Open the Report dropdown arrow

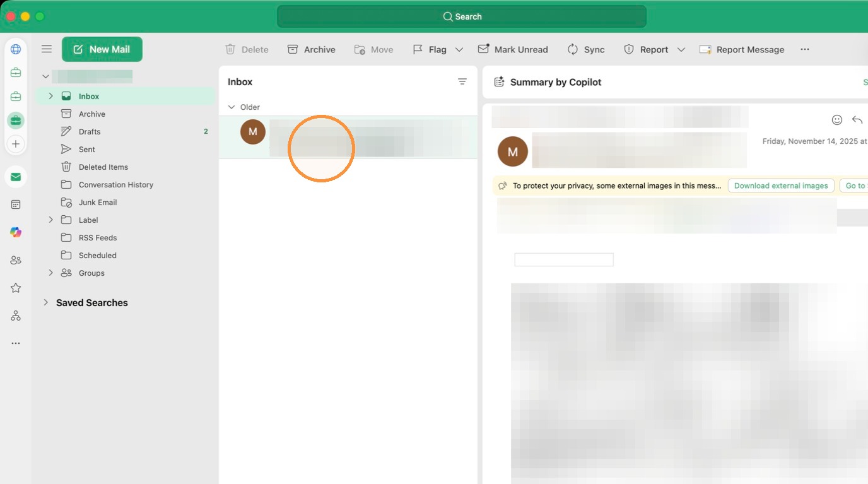(x=681, y=49)
